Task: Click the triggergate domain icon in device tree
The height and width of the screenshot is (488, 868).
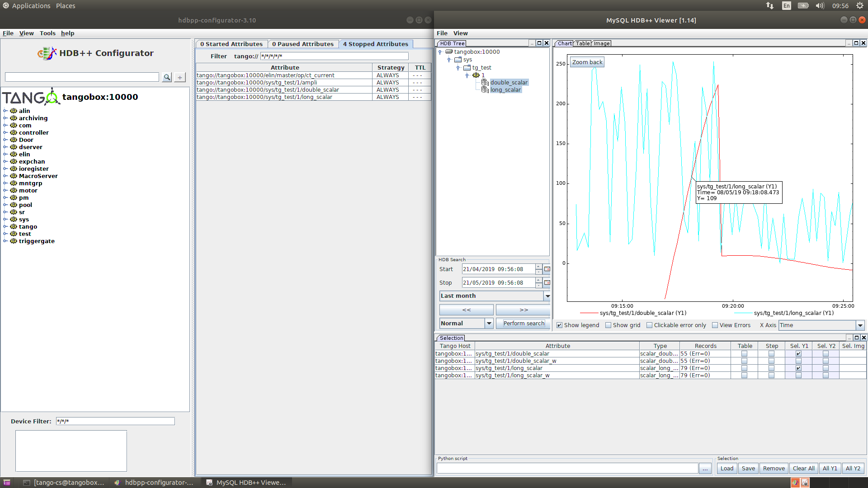Action: (x=14, y=241)
